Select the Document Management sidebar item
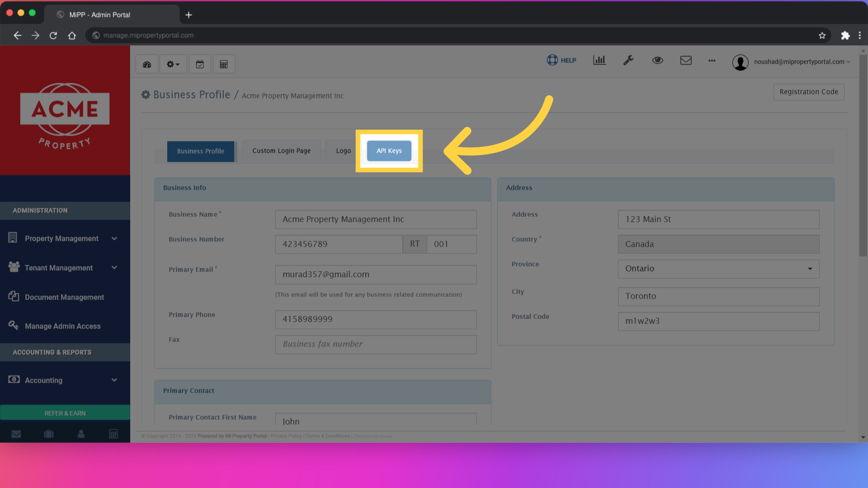 coord(64,297)
